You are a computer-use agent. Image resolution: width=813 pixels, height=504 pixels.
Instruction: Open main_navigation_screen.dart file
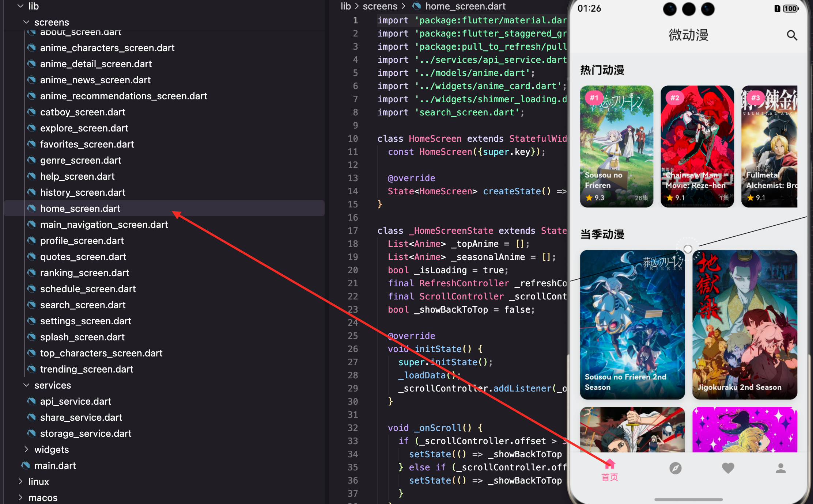104,225
